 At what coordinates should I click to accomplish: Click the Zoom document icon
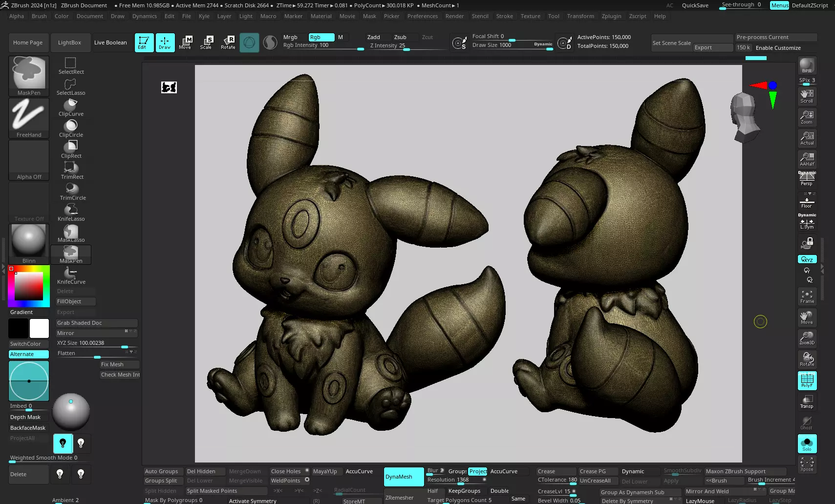[x=807, y=117]
